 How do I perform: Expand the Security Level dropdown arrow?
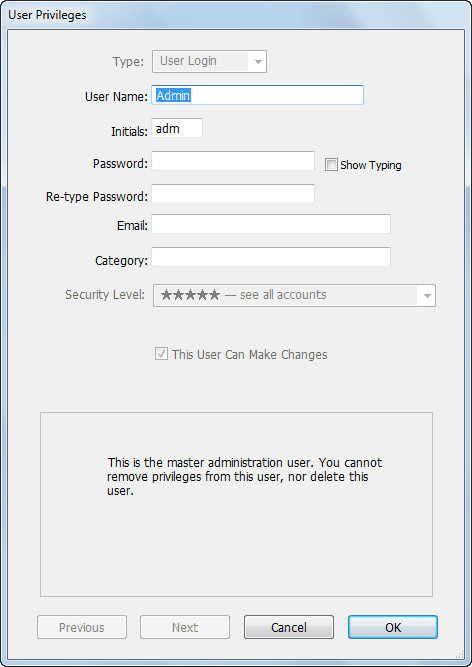(x=427, y=296)
